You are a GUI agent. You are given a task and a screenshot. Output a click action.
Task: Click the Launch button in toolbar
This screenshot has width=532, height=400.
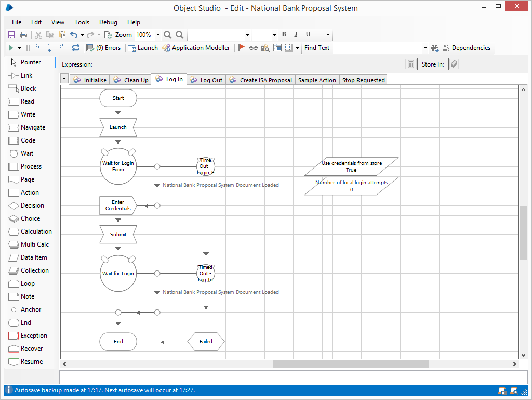click(143, 48)
